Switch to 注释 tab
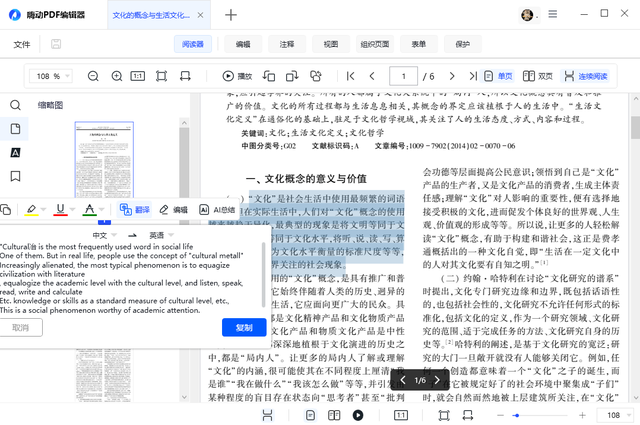 (287, 44)
